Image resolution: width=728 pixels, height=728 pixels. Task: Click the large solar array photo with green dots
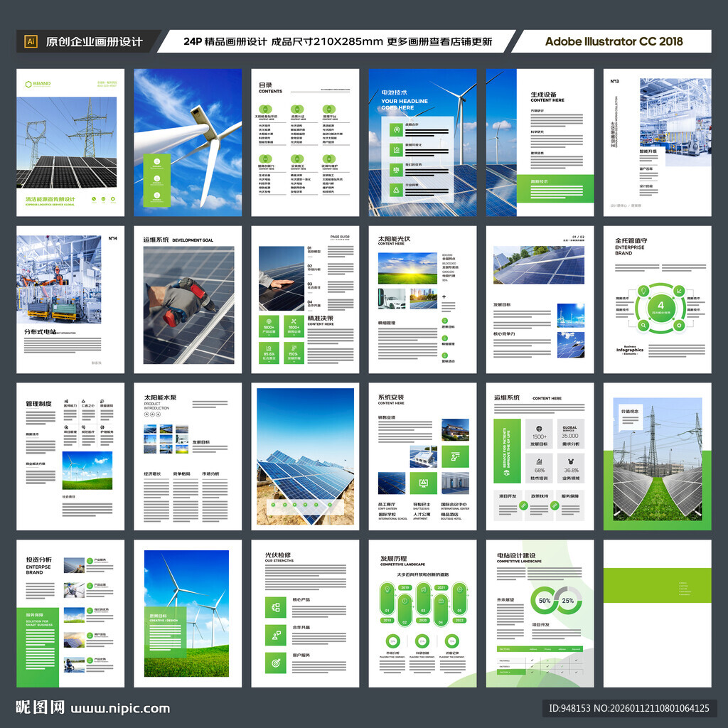click(305, 456)
